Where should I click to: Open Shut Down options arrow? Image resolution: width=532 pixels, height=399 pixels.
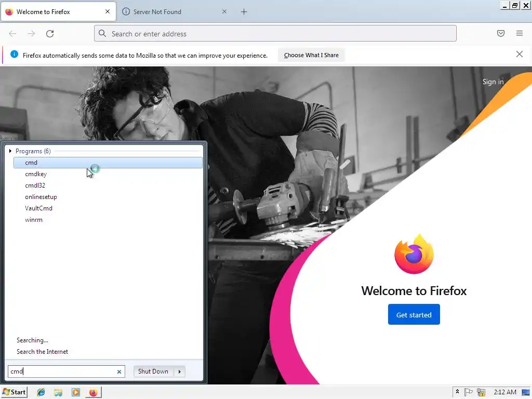179,371
